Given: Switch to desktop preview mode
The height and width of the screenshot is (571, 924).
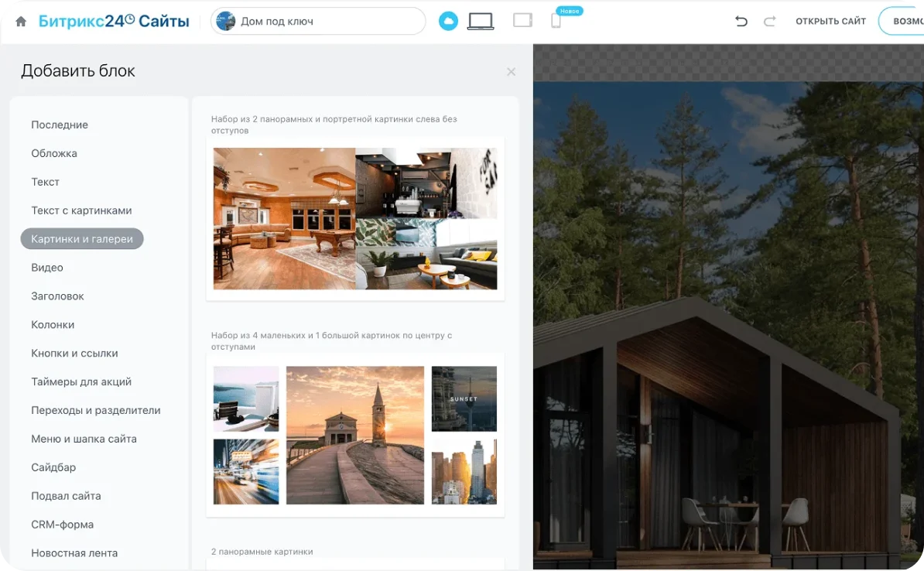Looking at the screenshot, I should (481, 21).
